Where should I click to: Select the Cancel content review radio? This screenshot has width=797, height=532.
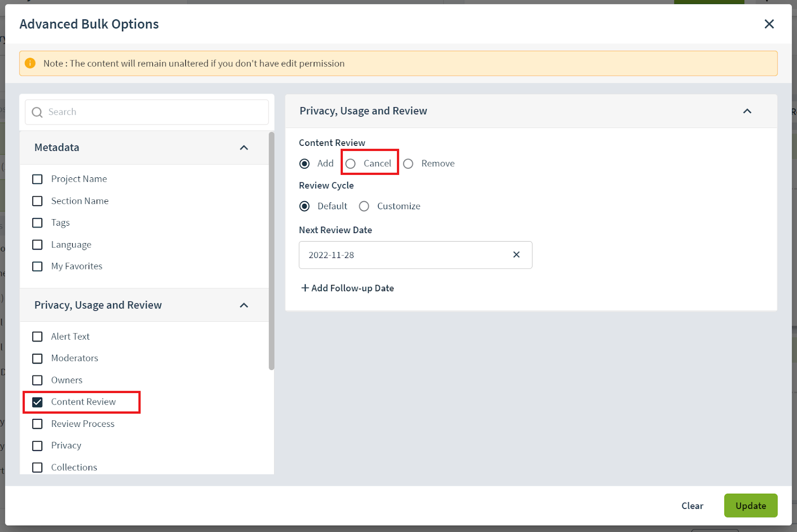click(x=351, y=164)
